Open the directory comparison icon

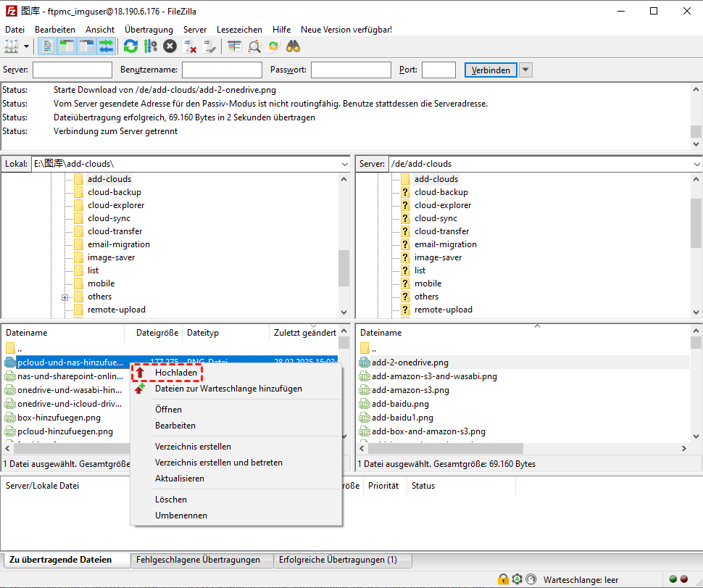pyautogui.click(x=254, y=46)
